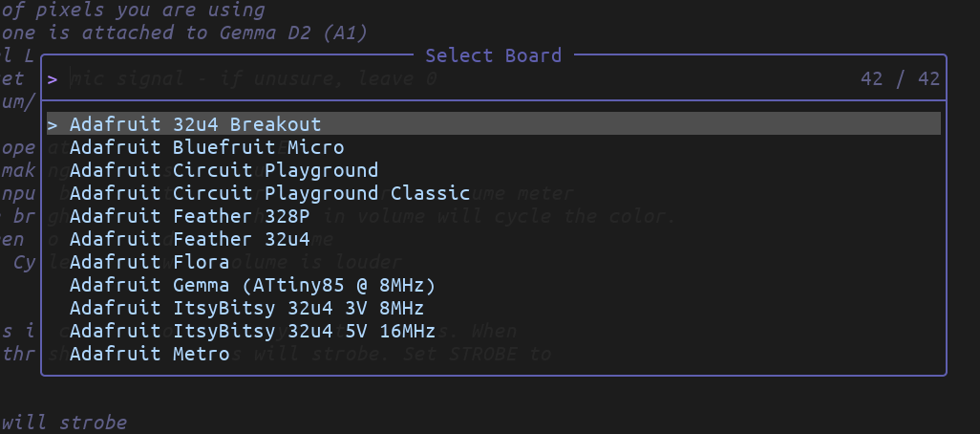This screenshot has width=980, height=434.
Task: Select Adafruit Feather 32u4 board
Action: [x=494, y=239]
